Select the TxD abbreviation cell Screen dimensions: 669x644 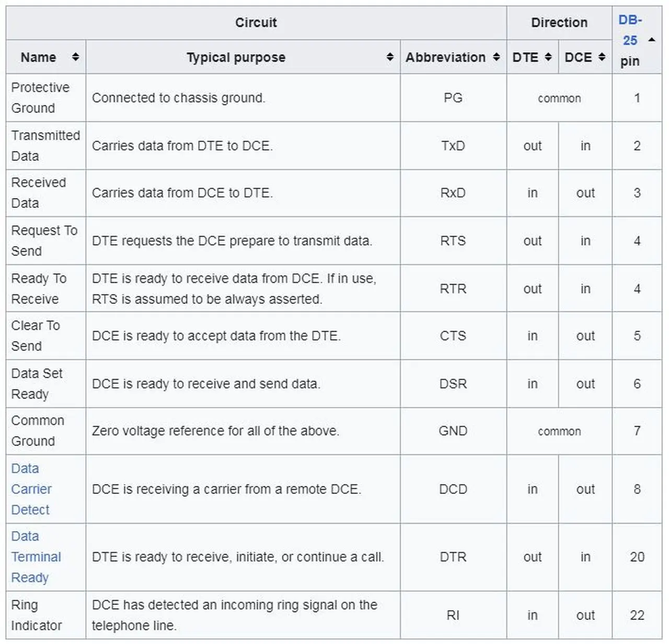point(452,146)
